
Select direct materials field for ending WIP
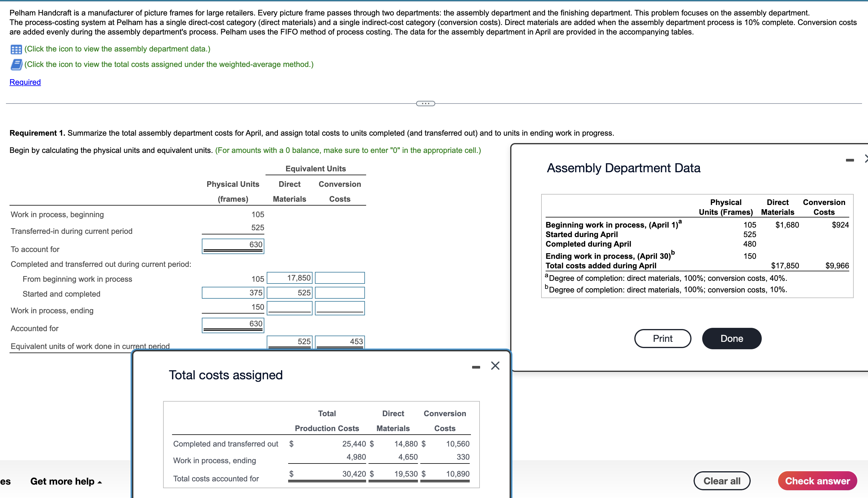pos(289,308)
